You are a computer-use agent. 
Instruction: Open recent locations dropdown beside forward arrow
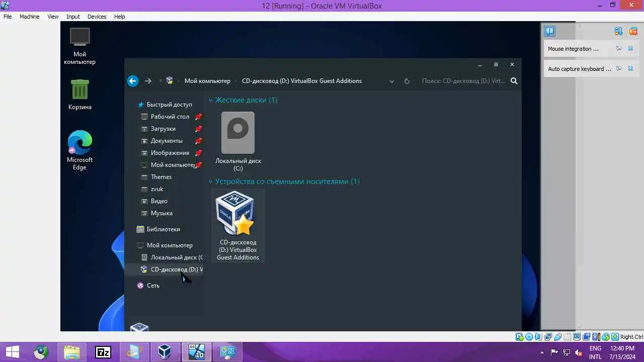160,81
